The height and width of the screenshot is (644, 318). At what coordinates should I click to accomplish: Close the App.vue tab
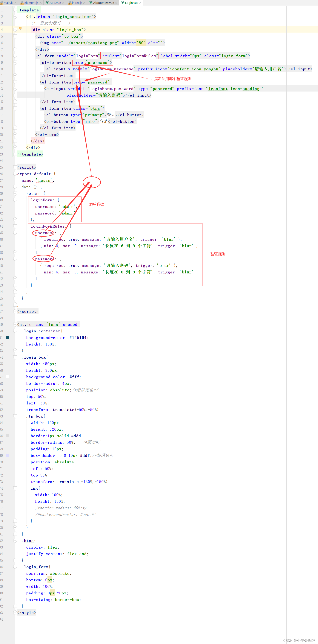click(x=63, y=3)
